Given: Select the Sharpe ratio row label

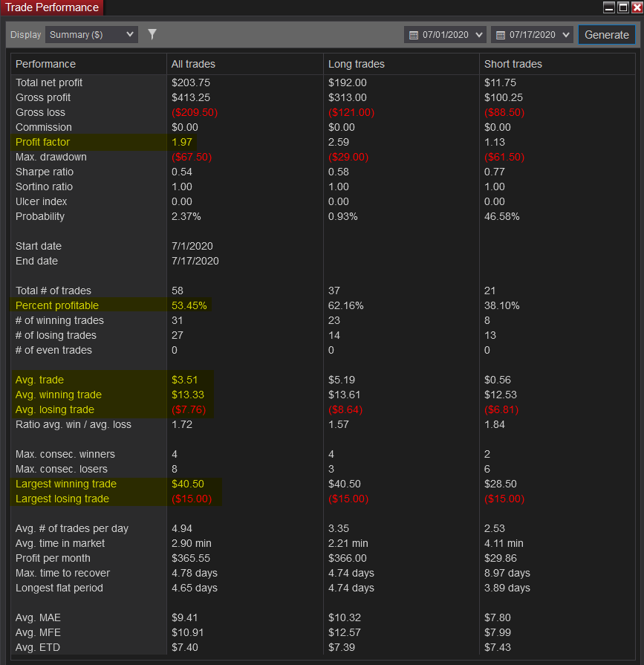Looking at the screenshot, I should coord(45,172).
